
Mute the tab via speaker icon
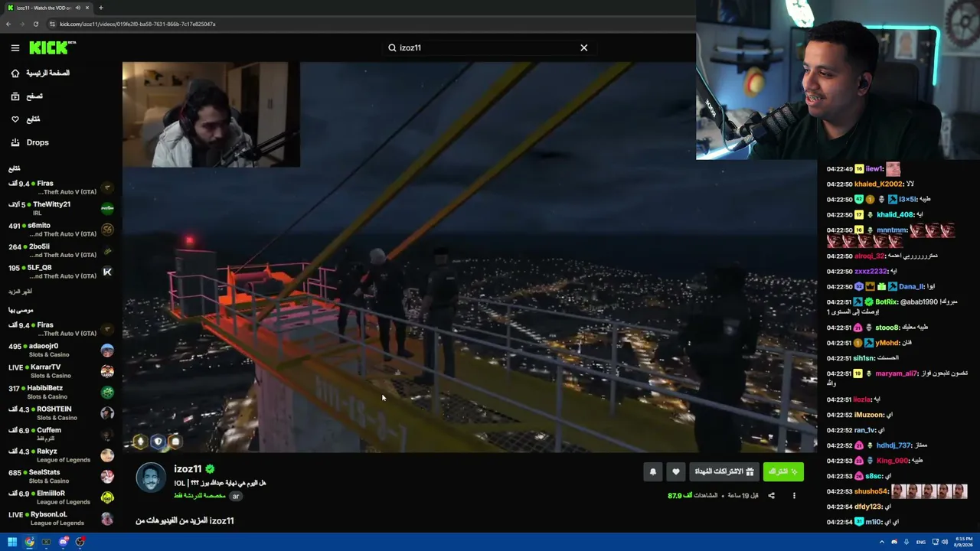(x=77, y=8)
